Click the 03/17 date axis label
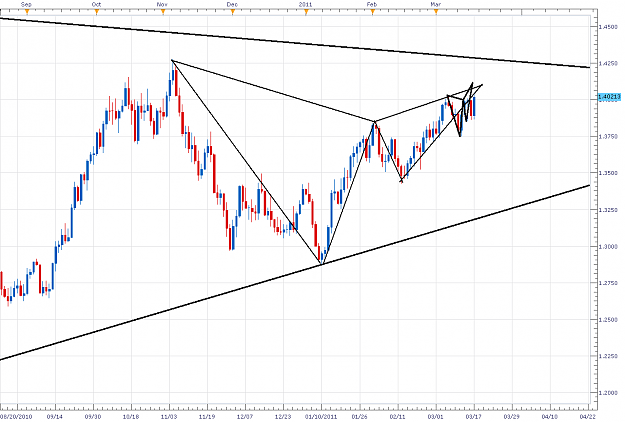625x422 pixels. (474, 416)
